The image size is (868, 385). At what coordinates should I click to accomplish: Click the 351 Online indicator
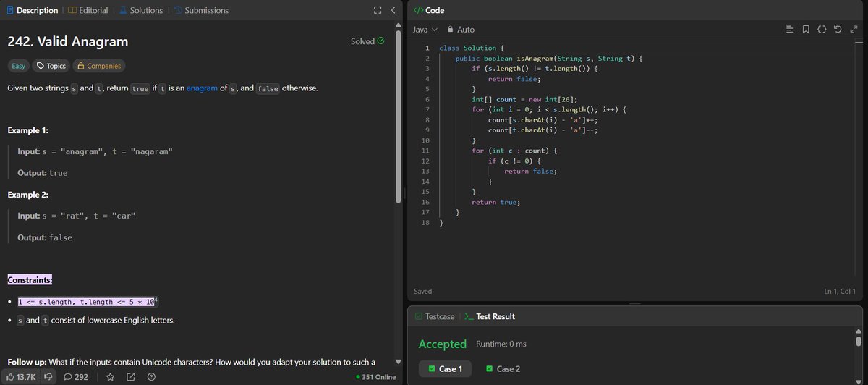click(376, 377)
